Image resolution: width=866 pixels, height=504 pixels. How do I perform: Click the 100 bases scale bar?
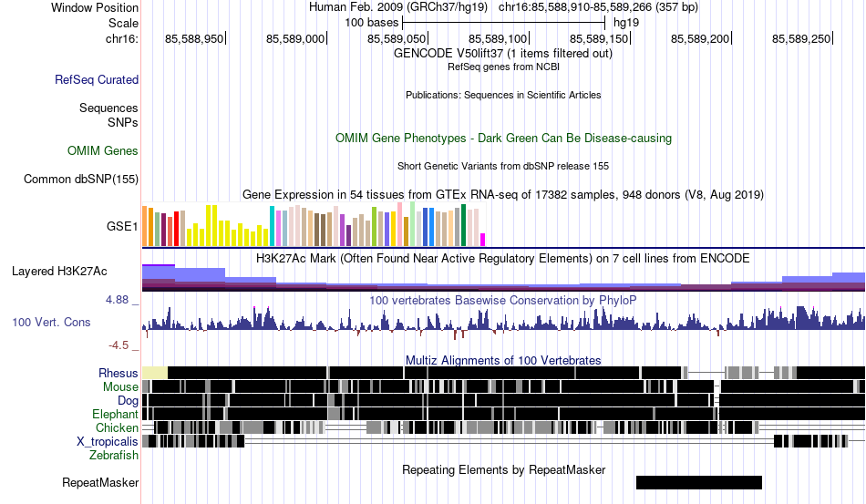pos(504,23)
